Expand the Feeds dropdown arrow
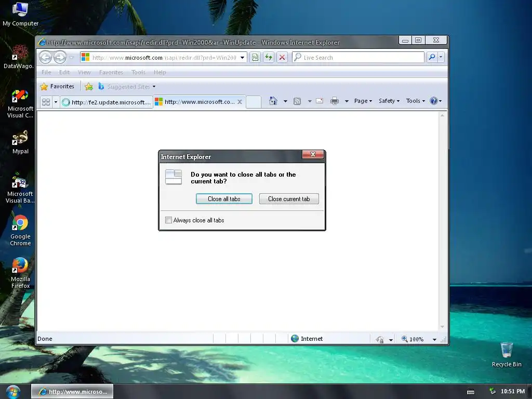Viewport: 532px width, 399px height. pyautogui.click(x=310, y=101)
